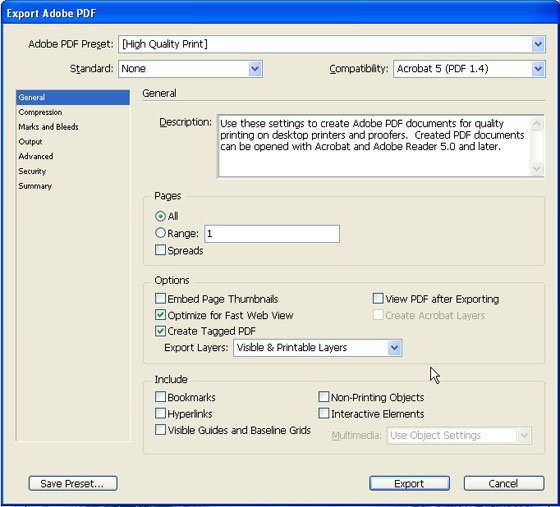Viewport: 560px width, 507px height.
Task: Click the Create Acrobat Layers checkbox
Action: pos(378,315)
